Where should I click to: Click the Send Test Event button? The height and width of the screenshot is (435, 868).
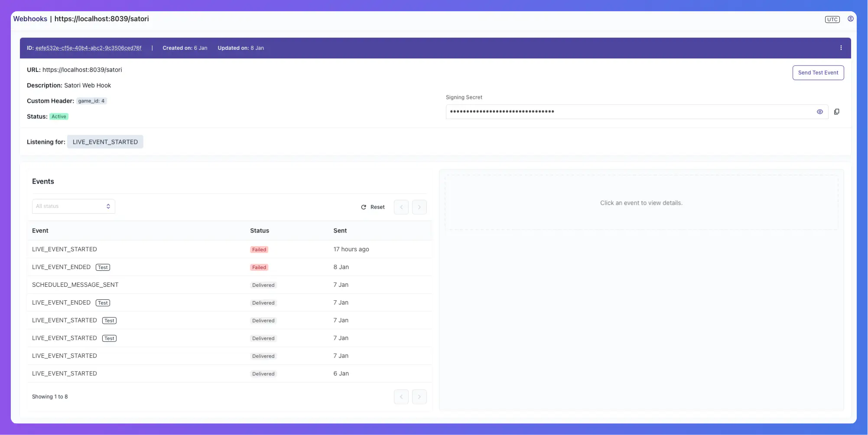coord(818,73)
